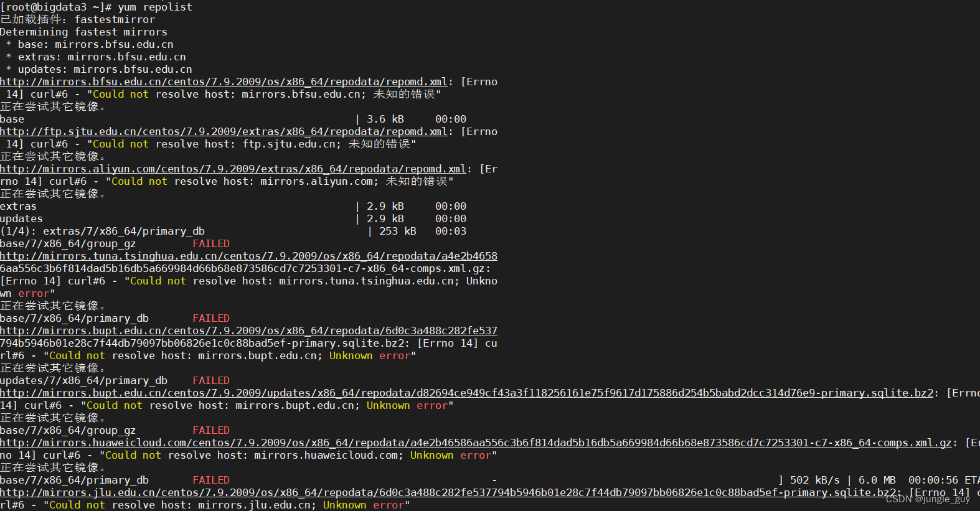Open the ftp.sjtu.edu.cn extras repomd.xml link
Image resolution: width=980 pixels, height=511 pixels.
pos(224,131)
